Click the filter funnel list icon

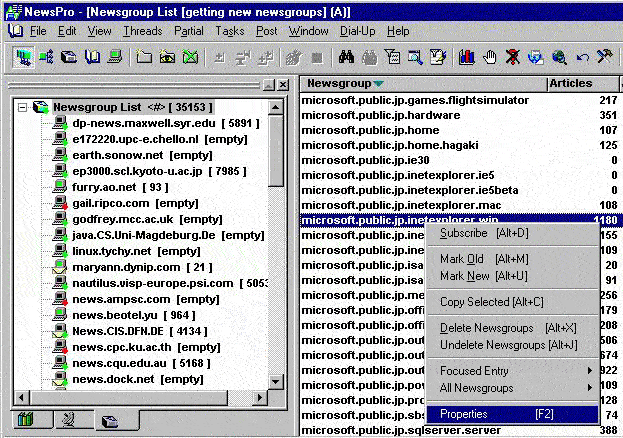[393, 58]
